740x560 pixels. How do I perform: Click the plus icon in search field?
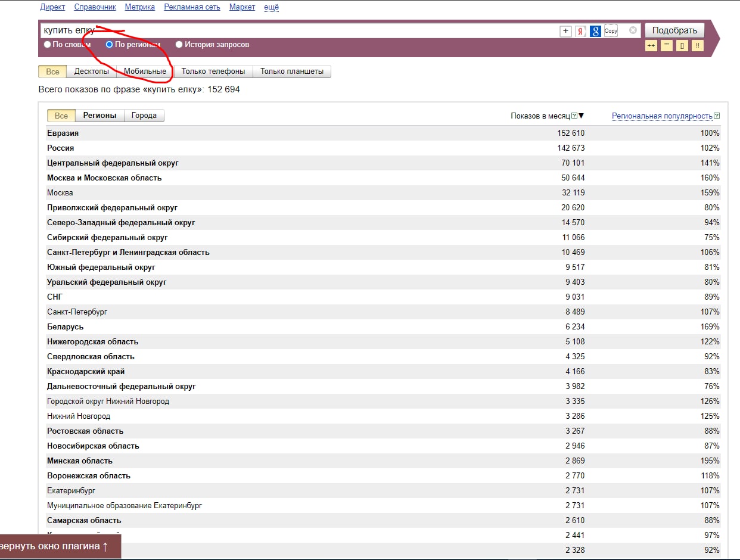tap(565, 31)
